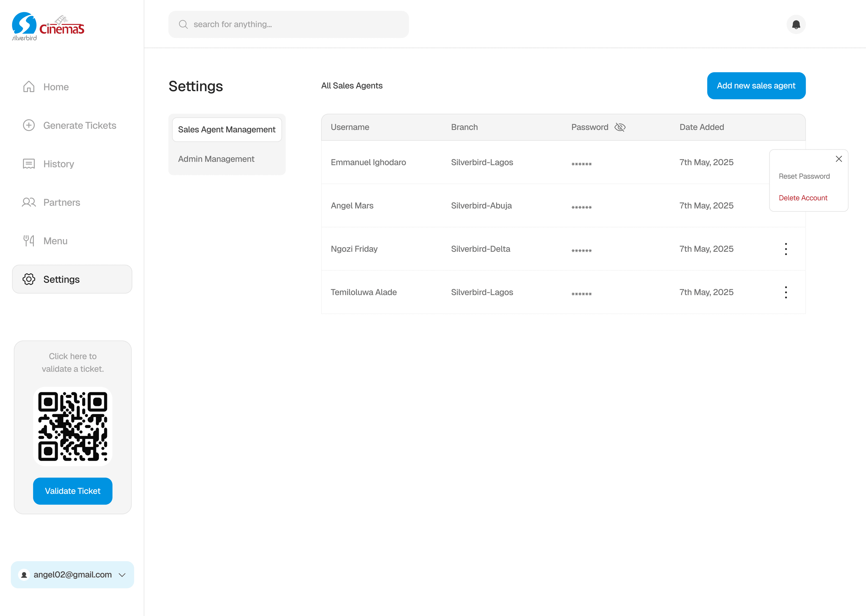866x616 pixels.
Task: Click masked password in Ngozi Friday row
Action: 581,250
